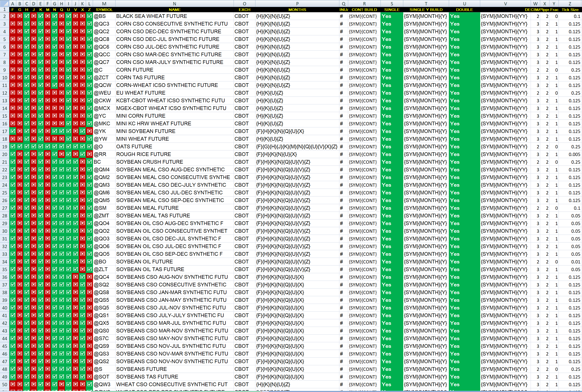Click the H month check icon in the @YW row
The width and height of the screenshot is (582, 392).
click(x=27, y=139)
